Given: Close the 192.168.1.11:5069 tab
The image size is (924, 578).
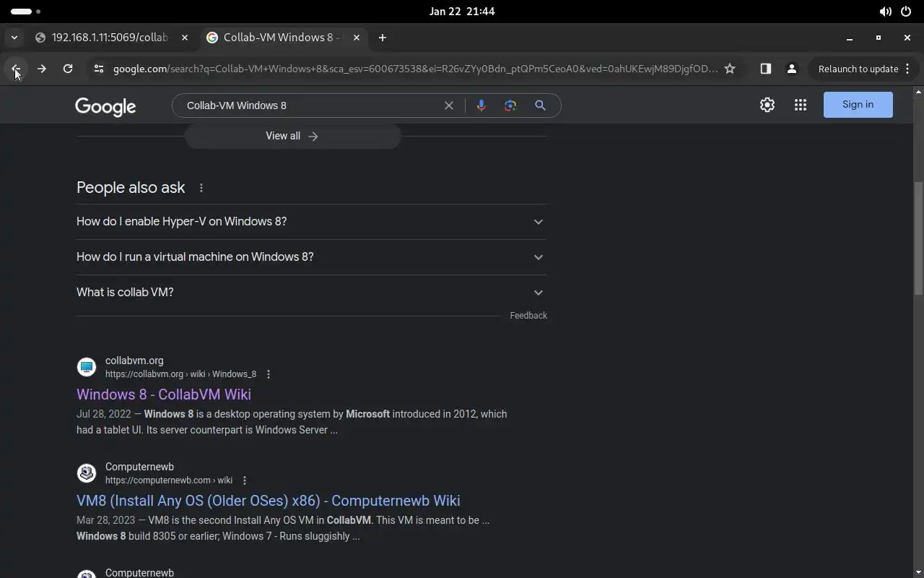Looking at the screenshot, I should pyautogui.click(x=185, y=38).
